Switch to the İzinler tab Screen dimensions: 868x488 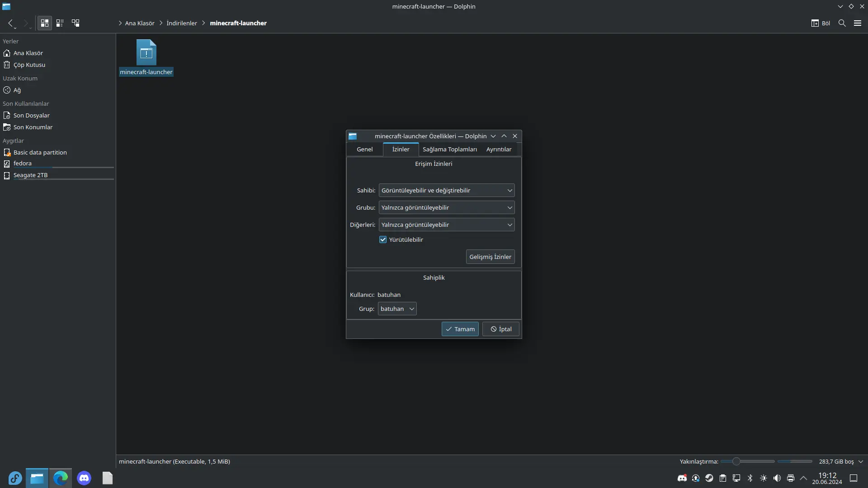coord(401,149)
